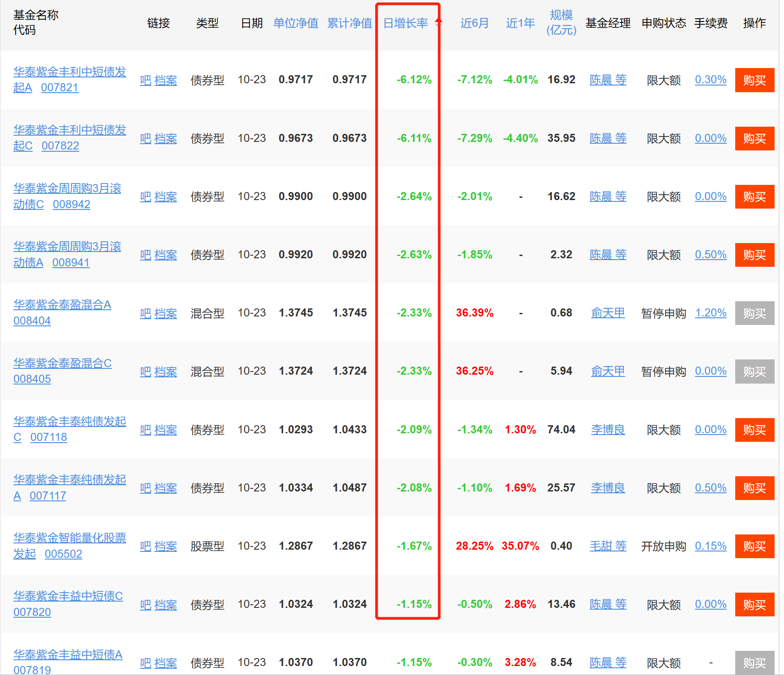This screenshot has width=784, height=675.
Task: Buy 周周购3月滚动债C 008942
Action: pos(754,197)
